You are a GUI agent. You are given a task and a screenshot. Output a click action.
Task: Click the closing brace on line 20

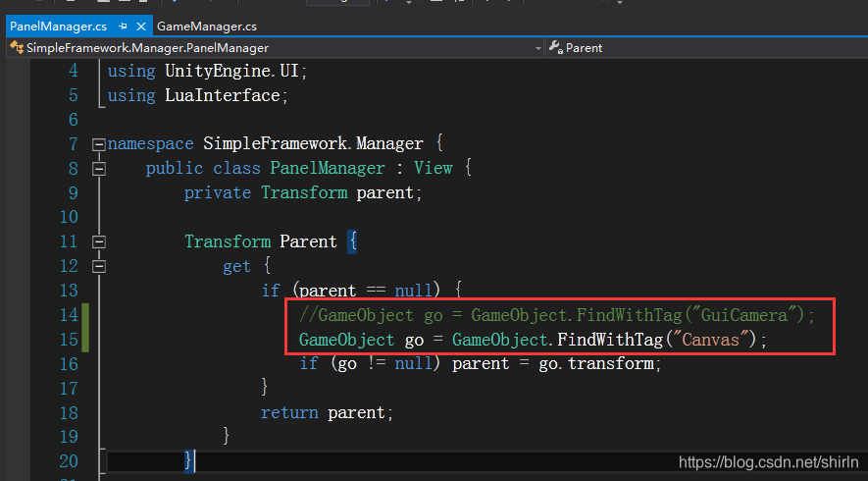point(188,461)
